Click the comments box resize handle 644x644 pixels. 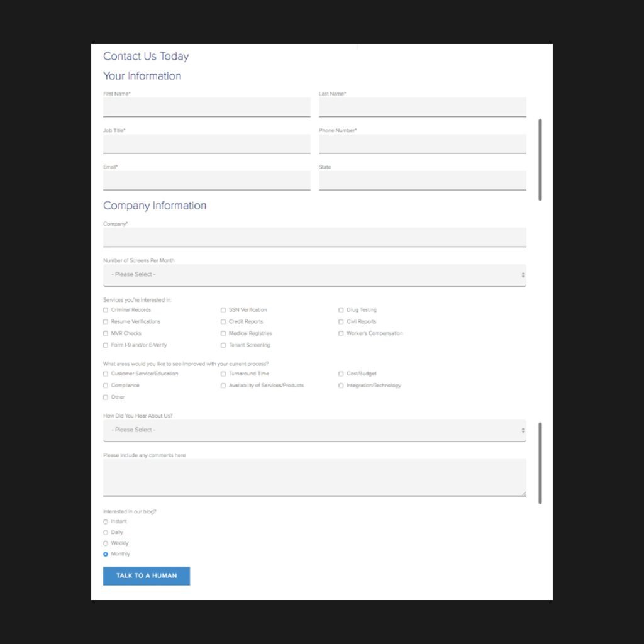[x=524, y=493]
